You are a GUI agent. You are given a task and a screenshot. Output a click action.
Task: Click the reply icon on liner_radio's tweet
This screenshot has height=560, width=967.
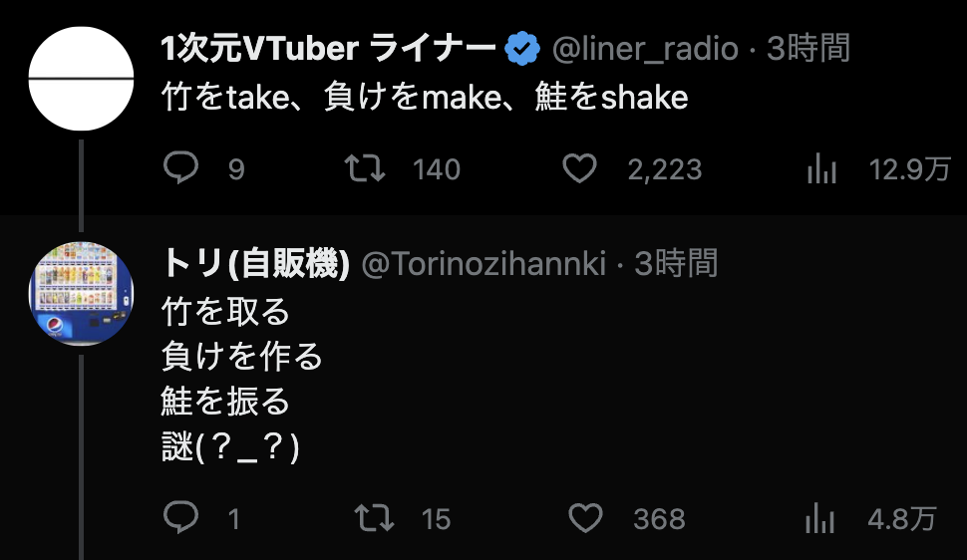pos(180,167)
